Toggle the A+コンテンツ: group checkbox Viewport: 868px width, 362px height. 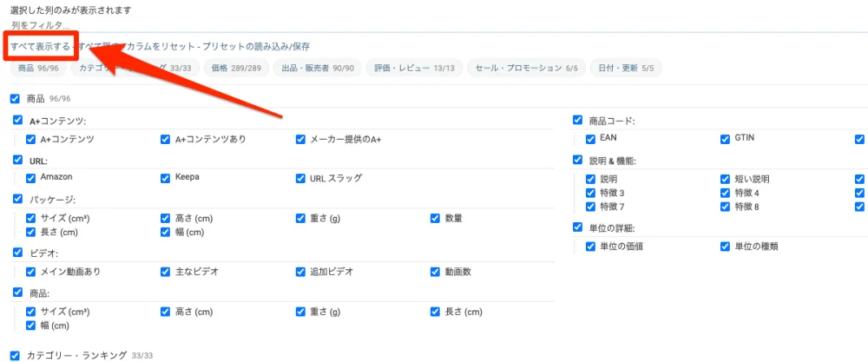click(x=17, y=120)
